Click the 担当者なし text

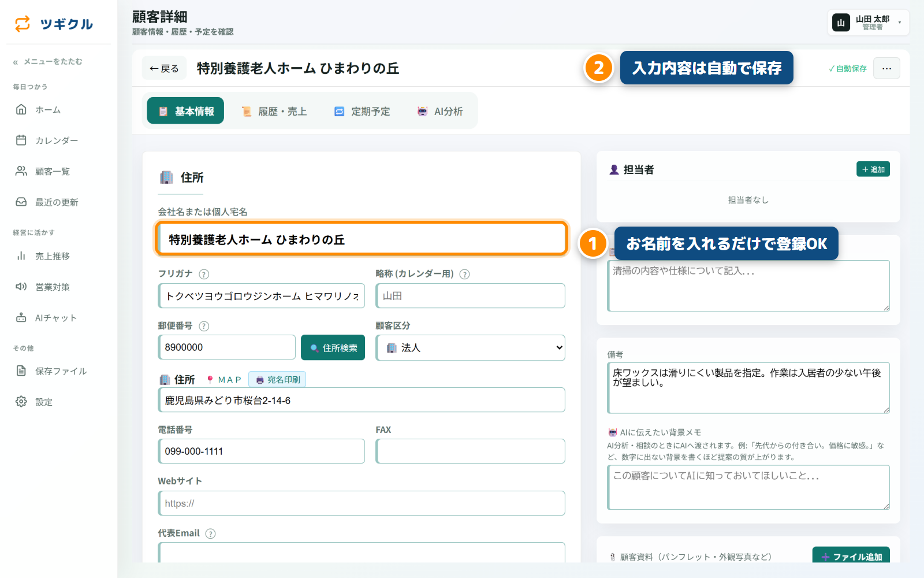[x=748, y=200]
